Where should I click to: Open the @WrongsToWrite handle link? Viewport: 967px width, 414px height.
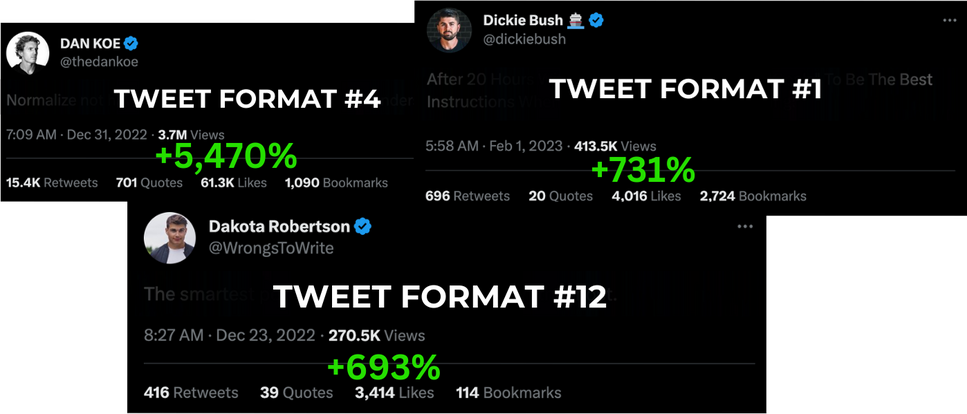(x=271, y=248)
